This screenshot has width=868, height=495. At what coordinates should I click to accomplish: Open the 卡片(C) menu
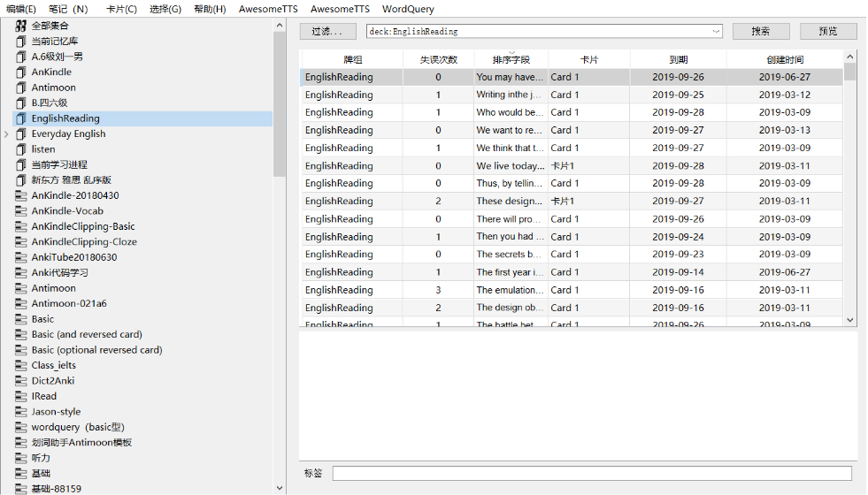click(121, 9)
